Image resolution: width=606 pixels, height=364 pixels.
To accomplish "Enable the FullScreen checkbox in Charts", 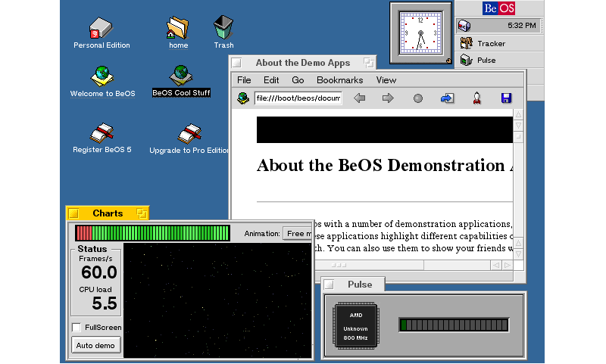I will pyautogui.click(x=77, y=328).
